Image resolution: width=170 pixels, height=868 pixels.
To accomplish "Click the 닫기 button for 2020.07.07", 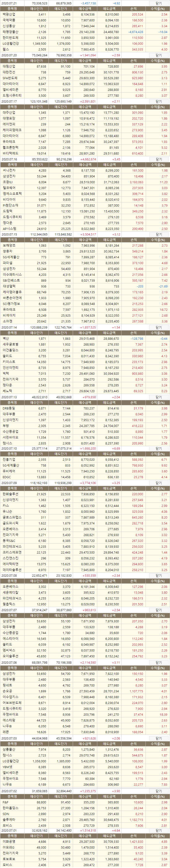I will click(x=159, y=610).
